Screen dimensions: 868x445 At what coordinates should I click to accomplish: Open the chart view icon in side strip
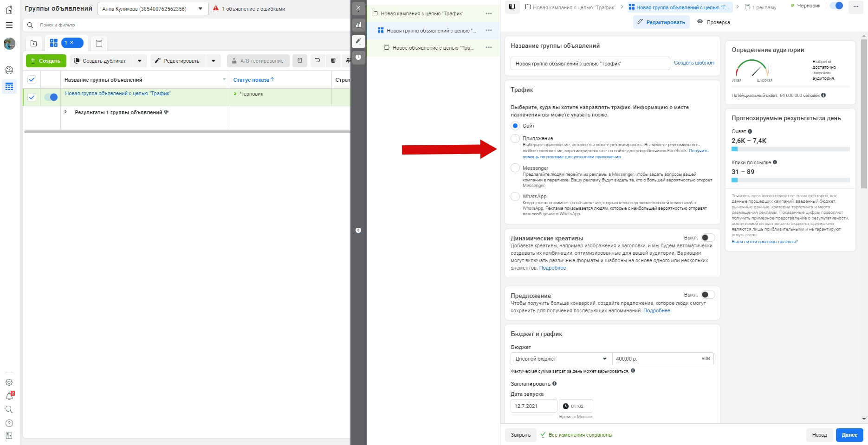pyautogui.click(x=358, y=25)
